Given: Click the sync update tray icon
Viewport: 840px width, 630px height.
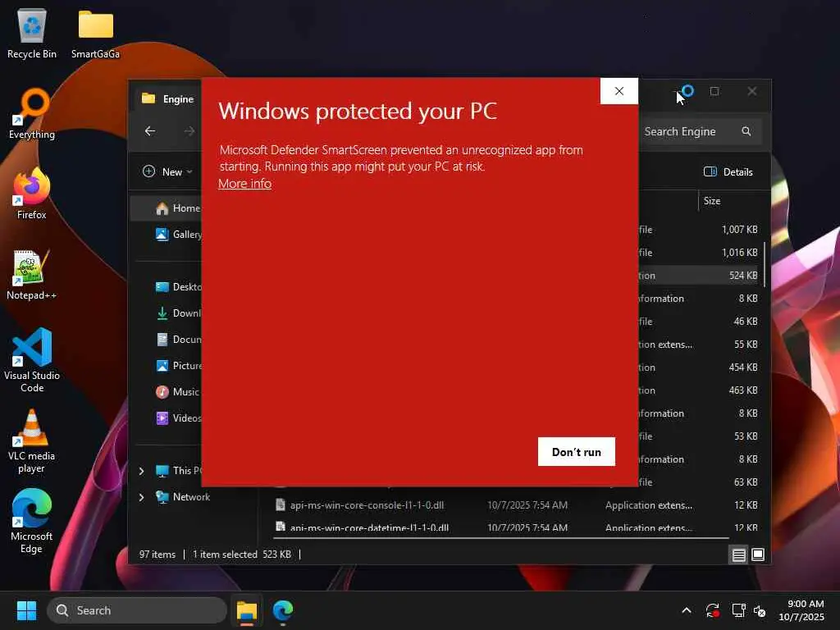Looking at the screenshot, I should coord(713,610).
